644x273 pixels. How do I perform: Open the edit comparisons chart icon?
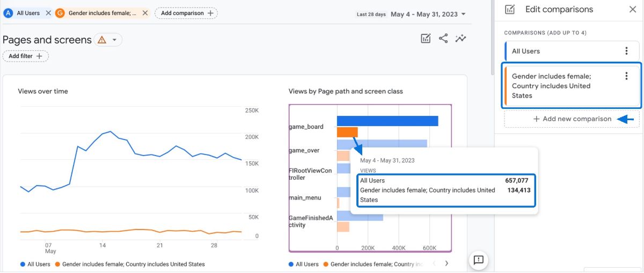[426, 38]
